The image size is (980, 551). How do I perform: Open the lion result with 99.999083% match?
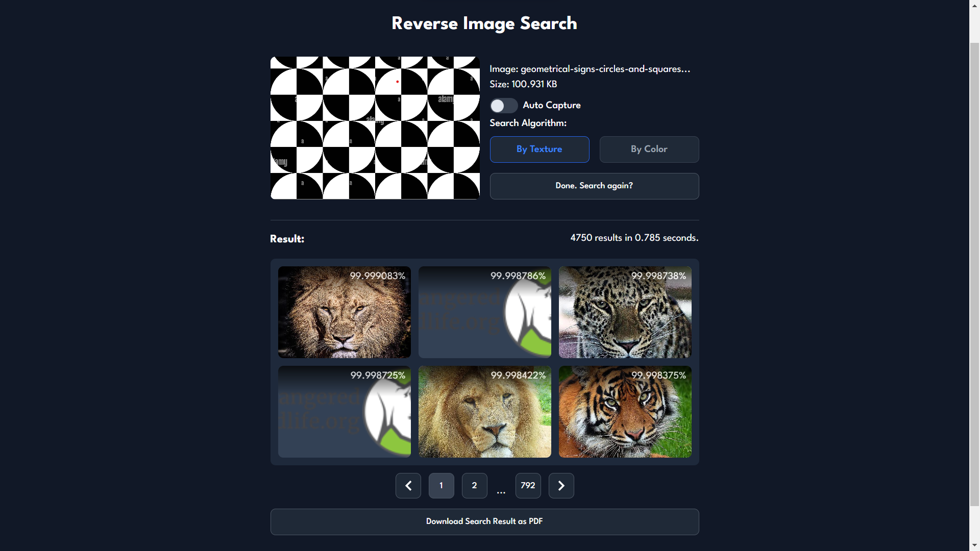(344, 312)
